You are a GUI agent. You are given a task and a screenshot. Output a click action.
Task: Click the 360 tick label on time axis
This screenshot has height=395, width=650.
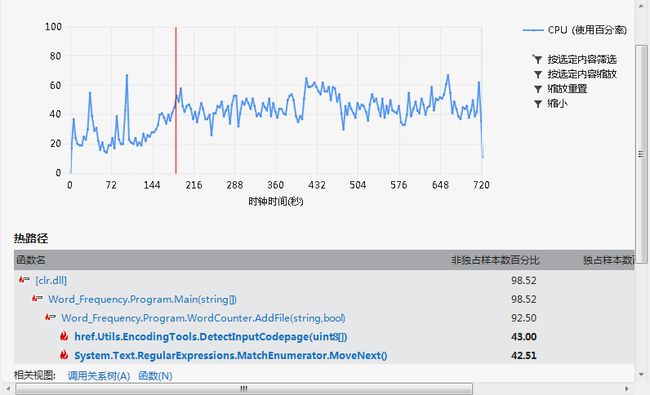click(x=276, y=185)
